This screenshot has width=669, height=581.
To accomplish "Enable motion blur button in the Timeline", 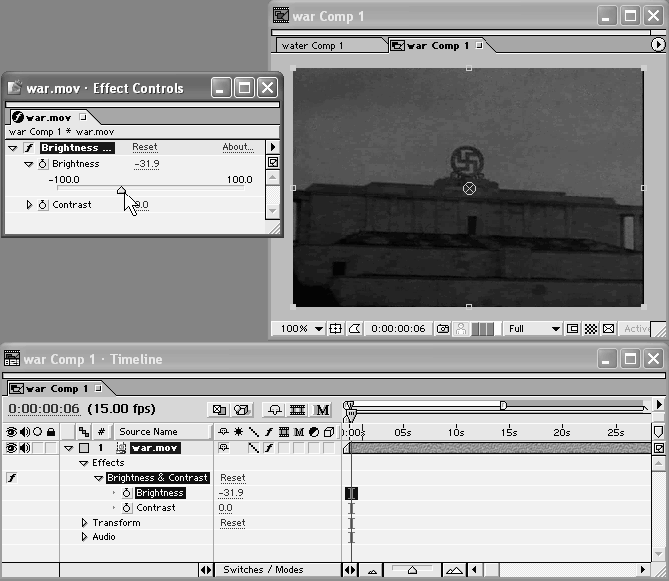I will 323,409.
